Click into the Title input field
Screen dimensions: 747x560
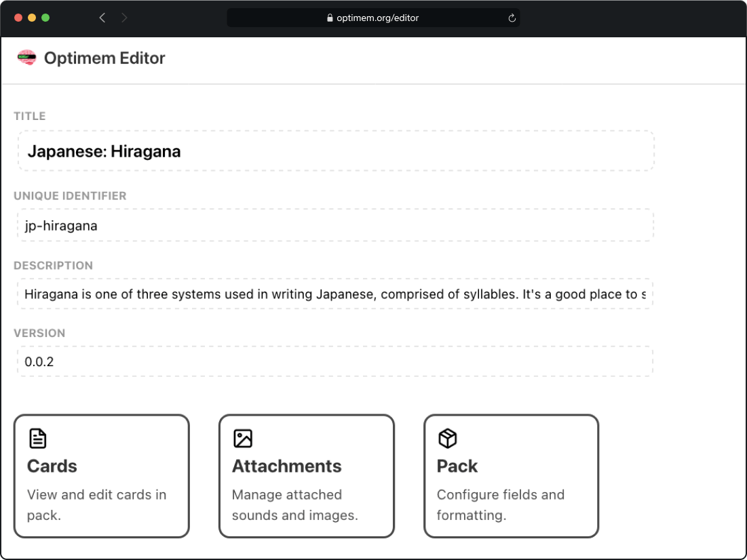click(x=335, y=151)
